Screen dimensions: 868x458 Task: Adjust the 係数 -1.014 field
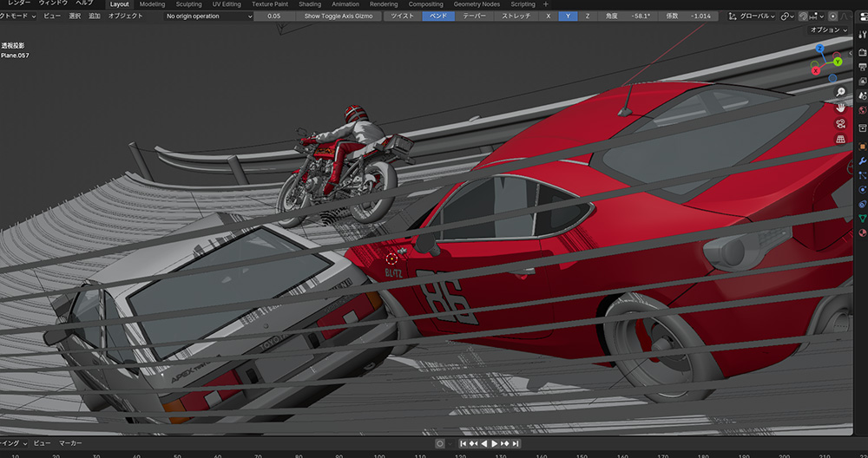(x=688, y=16)
